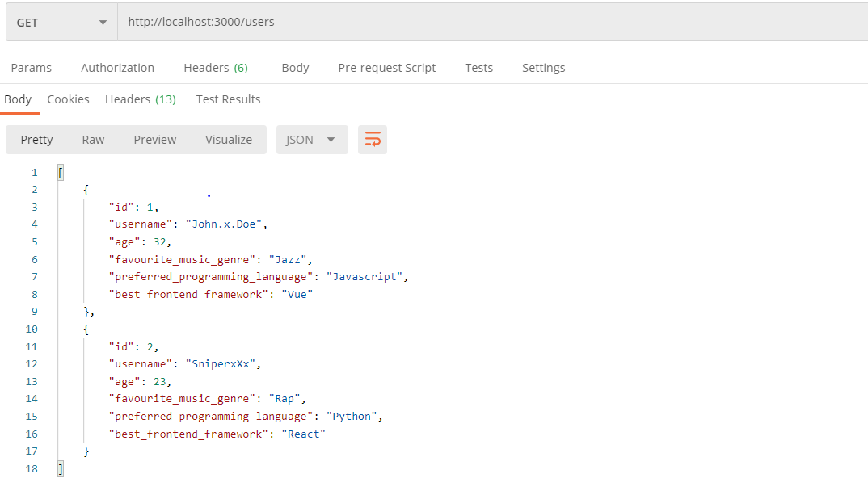The image size is (868, 495).
Task: Select the Pretty response view
Action: tap(36, 139)
